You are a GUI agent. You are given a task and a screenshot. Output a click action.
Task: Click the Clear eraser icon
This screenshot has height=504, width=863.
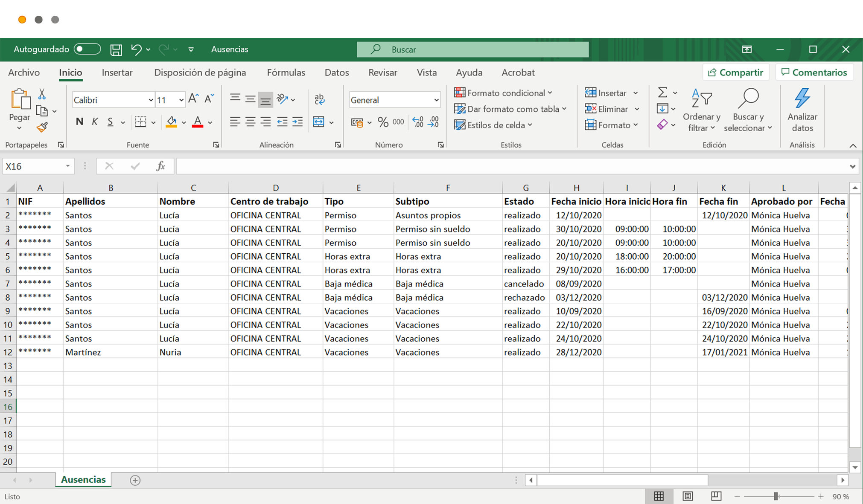(x=662, y=125)
